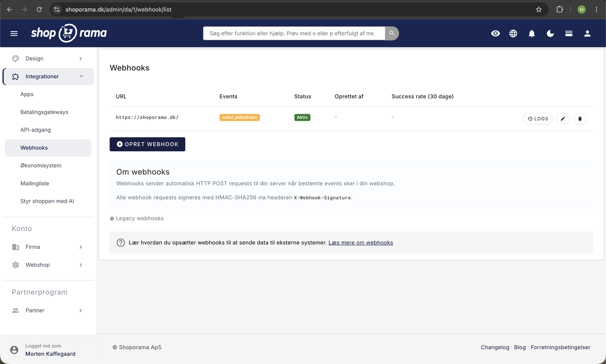The image size is (606, 364).
Task: Click the Webshop gear icon
Action: 16,265
